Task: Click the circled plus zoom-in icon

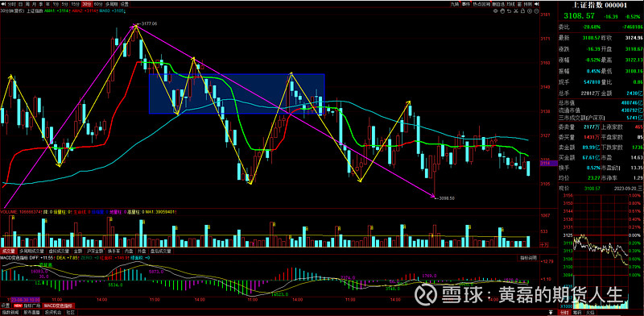Action: coord(530,11)
